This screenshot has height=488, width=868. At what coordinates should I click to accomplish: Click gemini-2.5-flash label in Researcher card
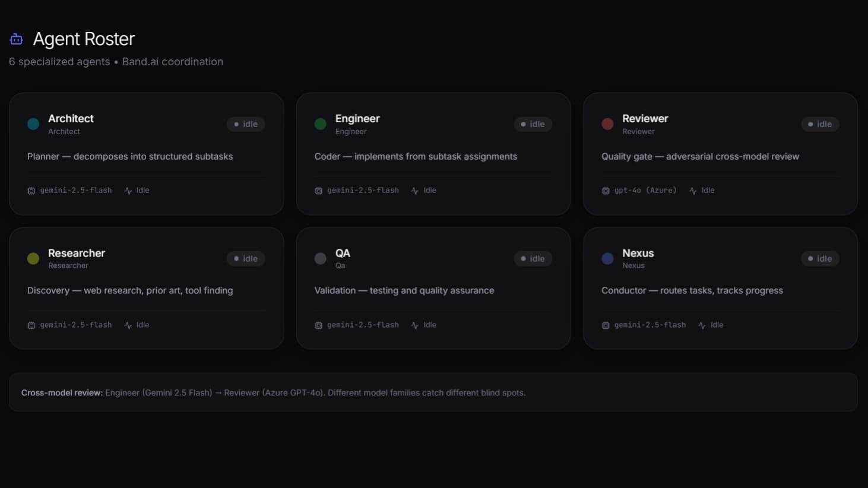tap(76, 325)
